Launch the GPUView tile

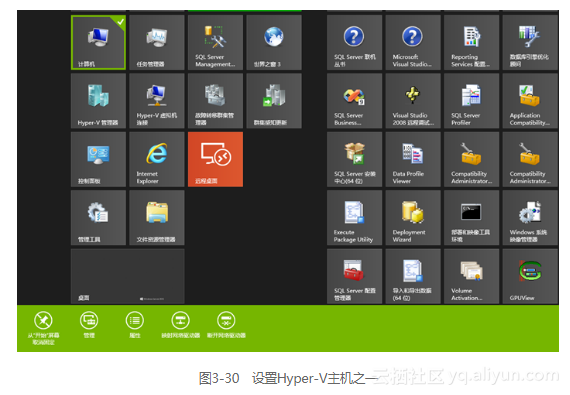point(530,277)
